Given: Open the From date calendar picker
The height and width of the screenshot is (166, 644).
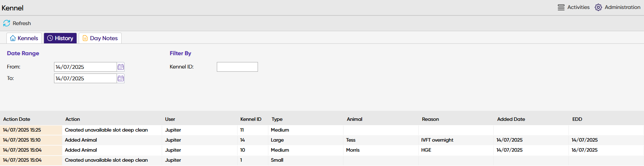Looking at the screenshot, I should [x=121, y=67].
